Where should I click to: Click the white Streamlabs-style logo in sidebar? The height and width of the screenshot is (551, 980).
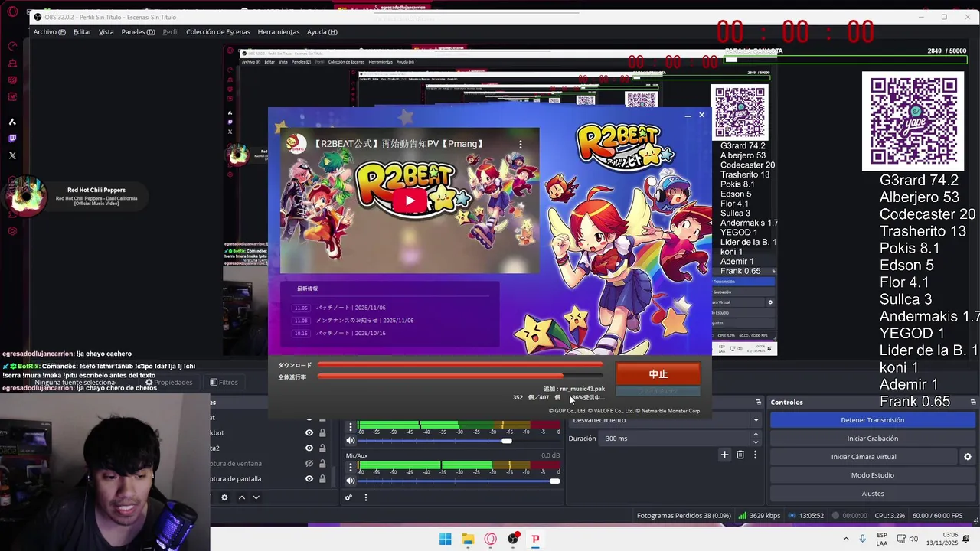(x=12, y=122)
